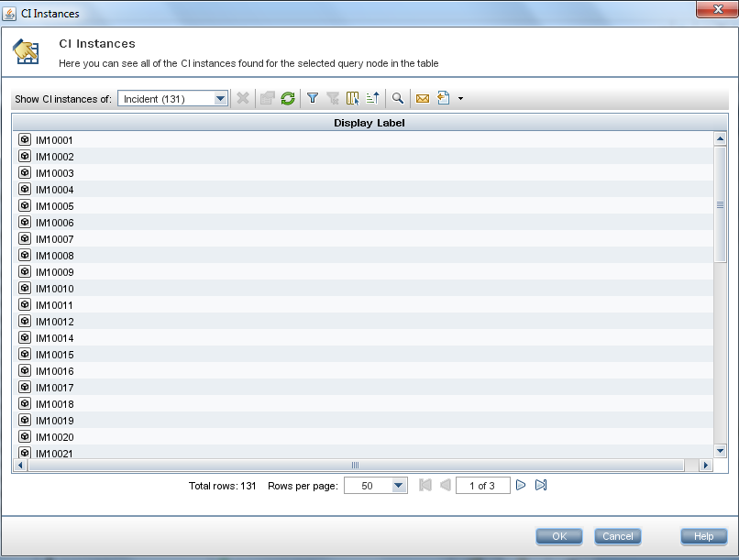Image resolution: width=739 pixels, height=560 pixels.
Task: Close the CI Instances window
Action: point(717,9)
